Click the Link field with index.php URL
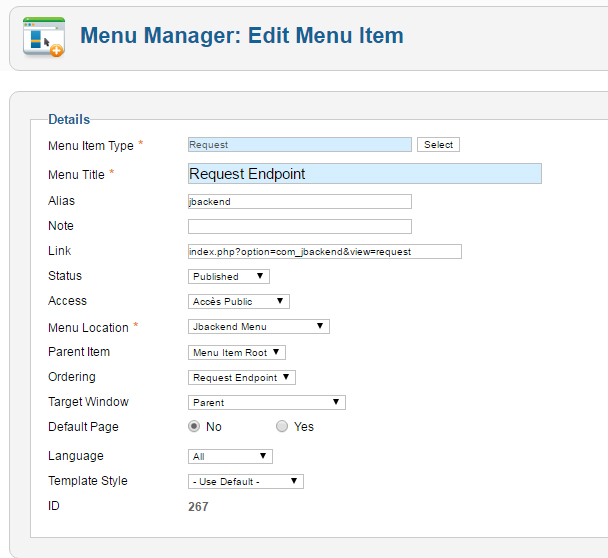 pos(325,251)
